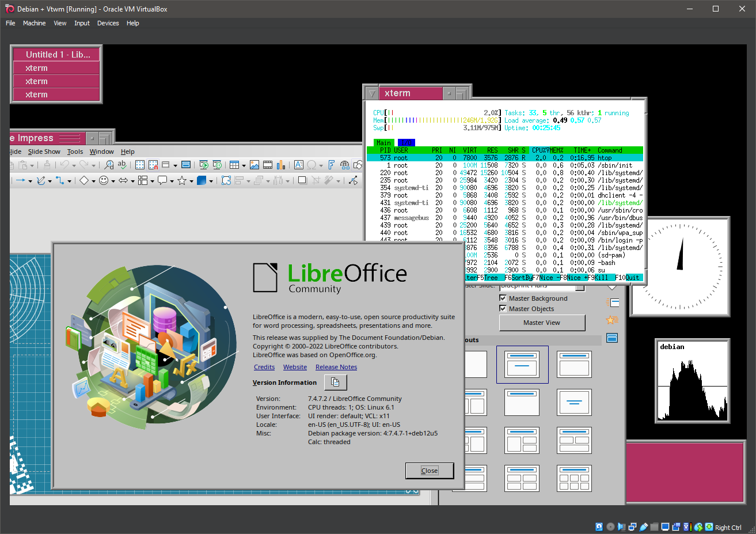Toggle Display Grid in the toolbar
The height and width of the screenshot is (534, 756).
click(x=140, y=165)
